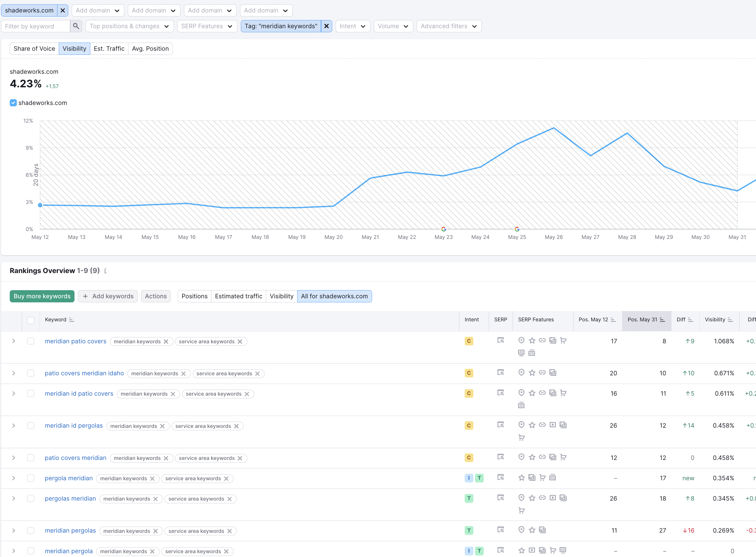Click the Rankings Overview info icon
Screen dimensions: 756x557
pyautogui.click(x=105, y=271)
